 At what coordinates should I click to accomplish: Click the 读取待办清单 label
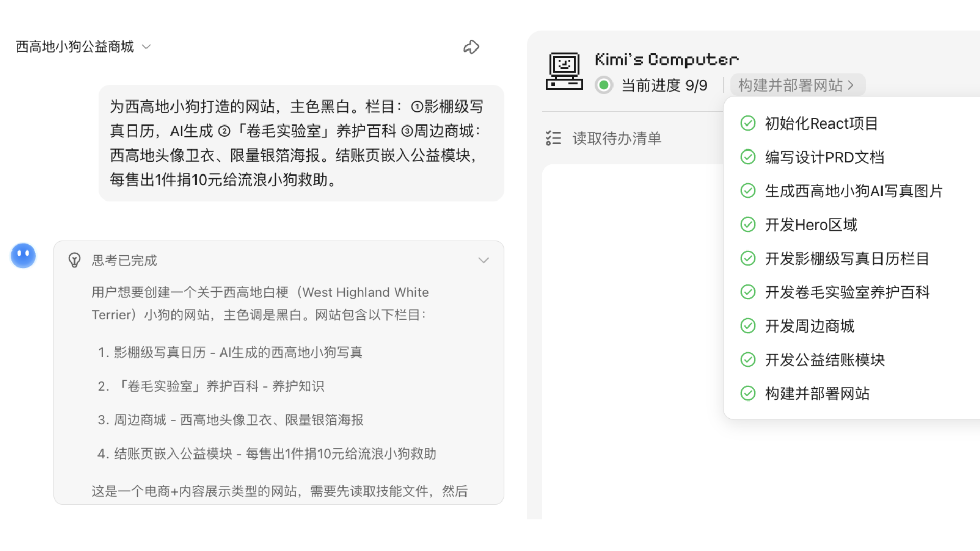coord(617,138)
